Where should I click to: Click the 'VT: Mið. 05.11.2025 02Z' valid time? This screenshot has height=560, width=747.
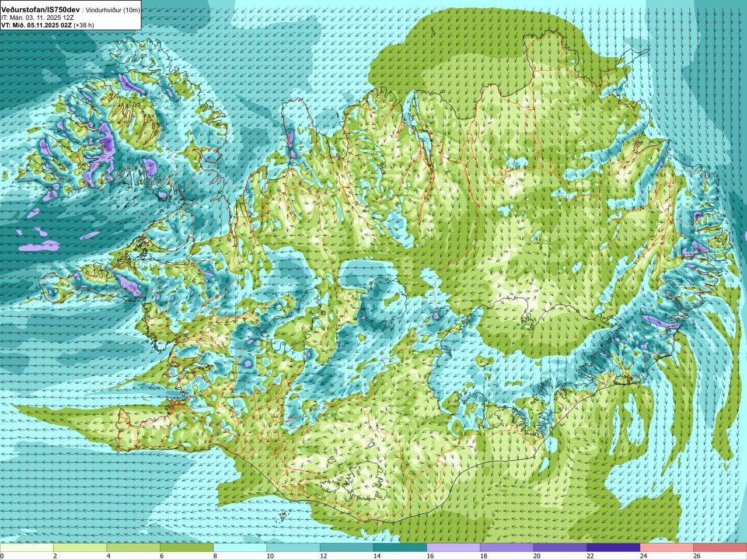pos(36,25)
